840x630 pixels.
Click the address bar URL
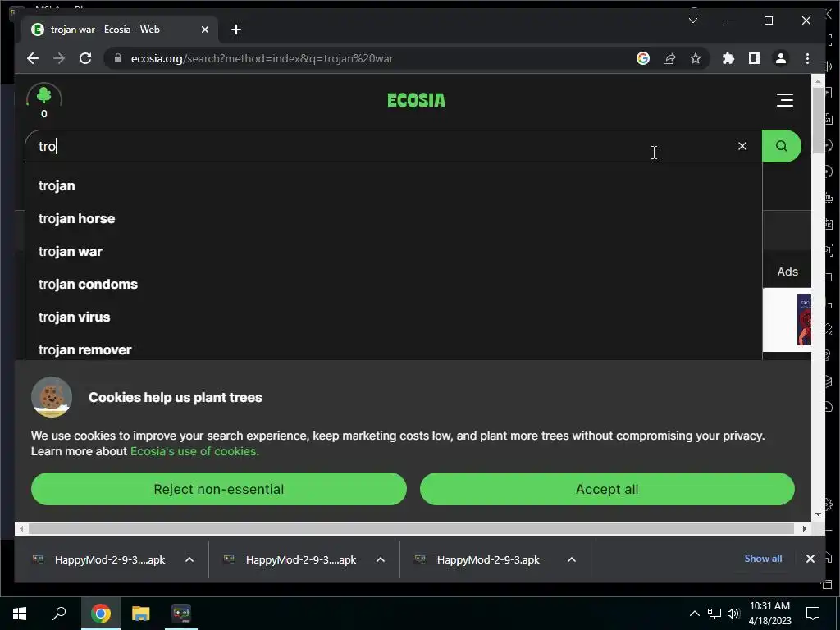point(262,58)
